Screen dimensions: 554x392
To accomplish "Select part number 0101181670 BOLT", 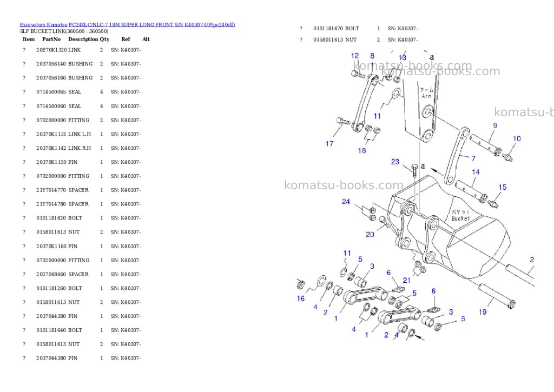I will click(336, 29).
